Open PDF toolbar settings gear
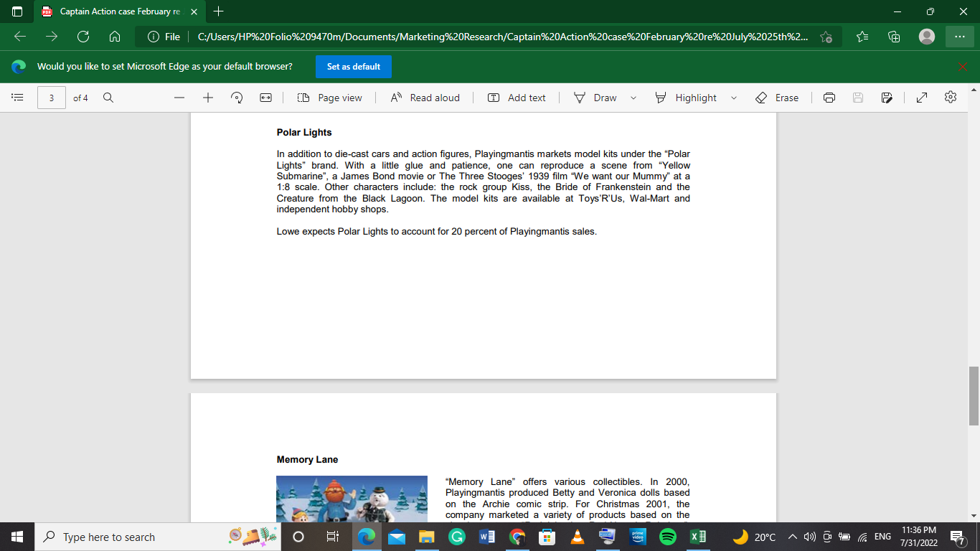Viewport: 980px width, 551px height. (x=951, y=98)
